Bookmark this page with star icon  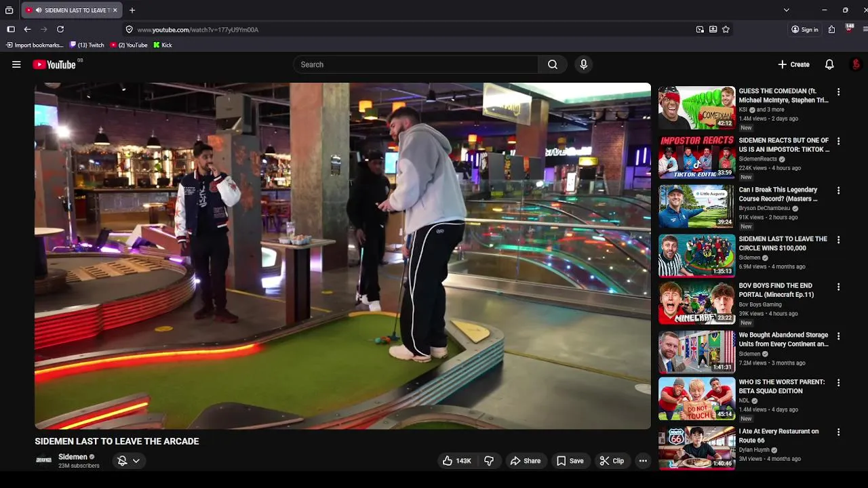[726, 30]
